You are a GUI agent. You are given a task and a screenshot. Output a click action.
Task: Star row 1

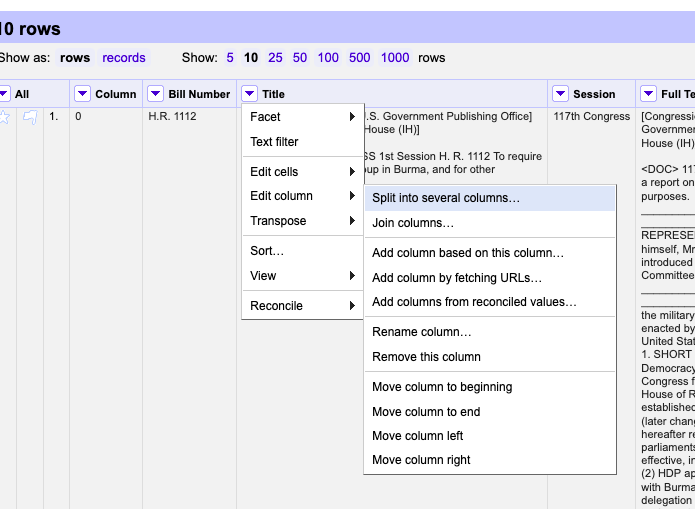[4, 117]
